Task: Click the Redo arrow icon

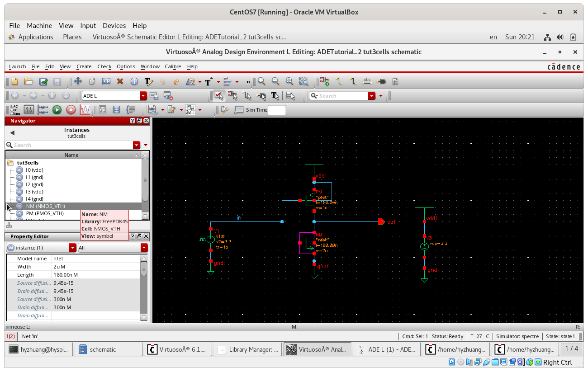Action: (176, 82)
